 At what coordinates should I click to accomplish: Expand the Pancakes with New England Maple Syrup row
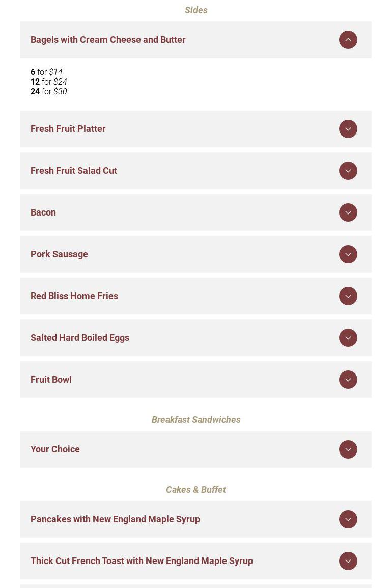pyautogui.click(x=348, y=519)
